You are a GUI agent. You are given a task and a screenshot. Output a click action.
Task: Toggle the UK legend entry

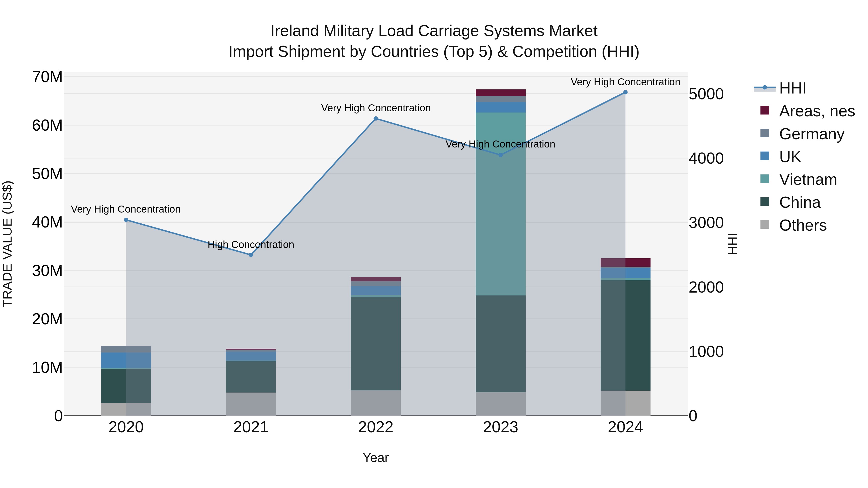pos(780,157)
